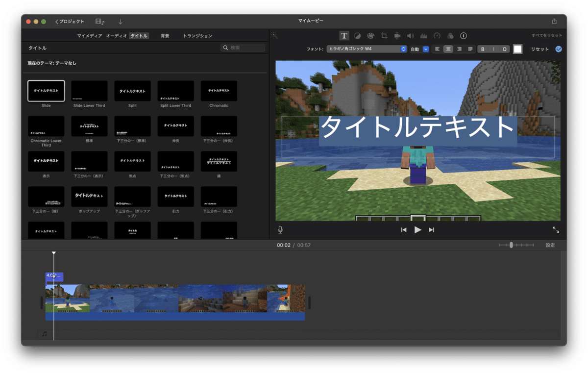This screenshot has width=588, height=374.
Task: Click the voiceover microphone icon
Action: (280, 229)
